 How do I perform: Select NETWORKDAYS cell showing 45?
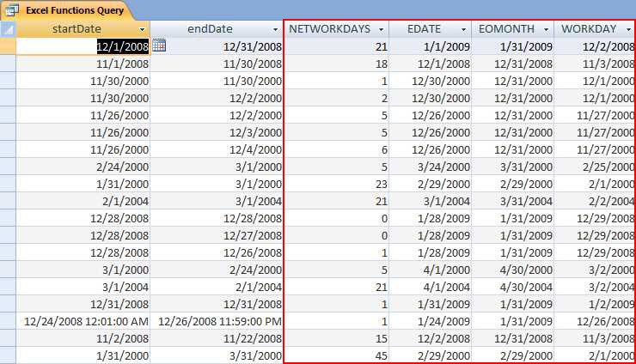(x=336, y=355)
